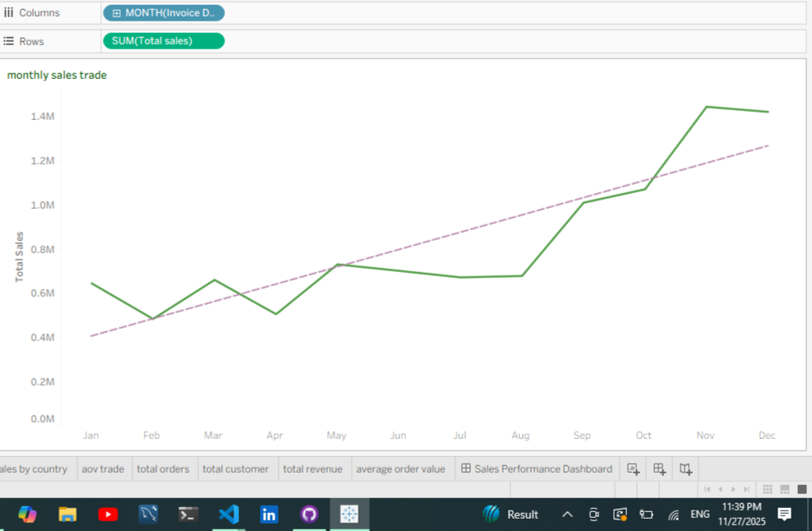Open the Sales Performance Dashboard tab
The width and height of the screenshot is (812, 531).
coord(537,468)
